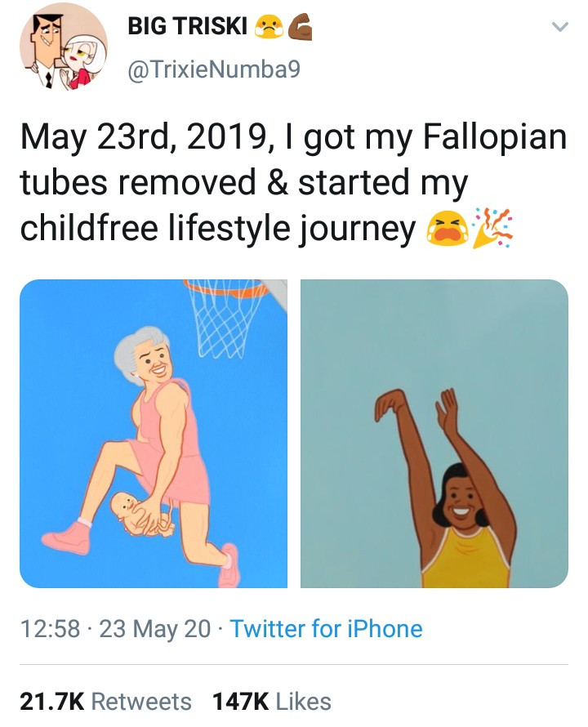Image resolution: width=588 pixels, height=727 pixels.
Task: Click the huffing face emoji beside the name
Action: coord(268,27)
